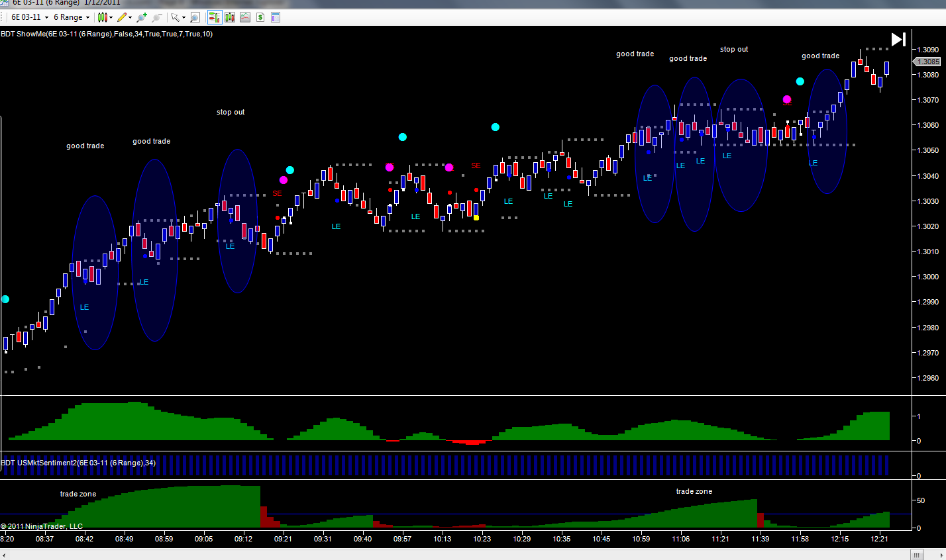Expand the chart style dropdown arrow
This screenshot has height=560, width=946.
point(111,17)
